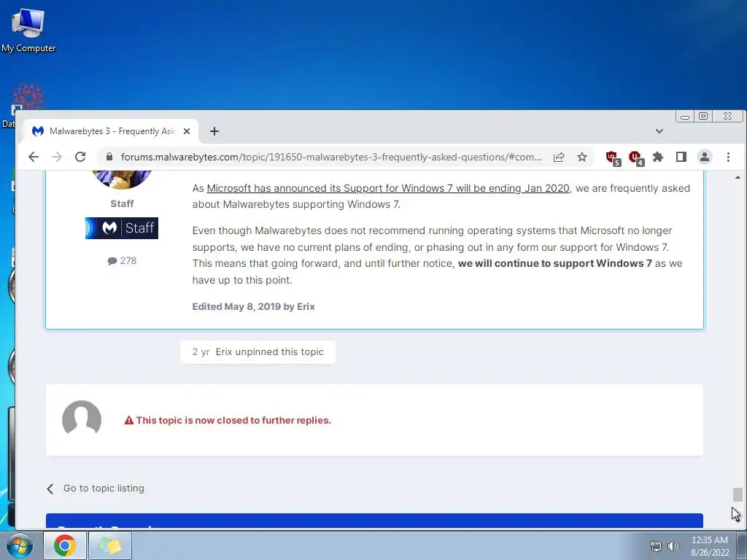
Task: Click the browser forward arrow
Action: tap(57, 157)
